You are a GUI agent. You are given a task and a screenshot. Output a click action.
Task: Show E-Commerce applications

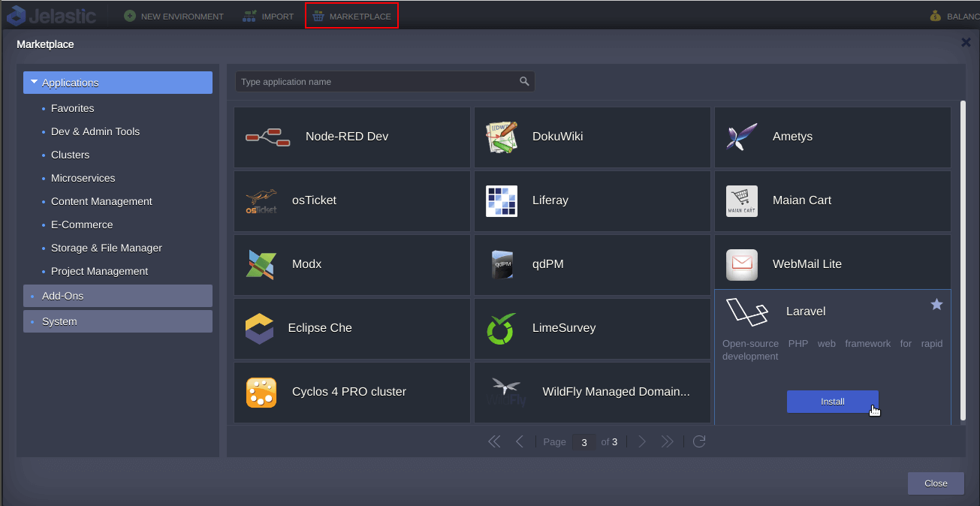82,224
